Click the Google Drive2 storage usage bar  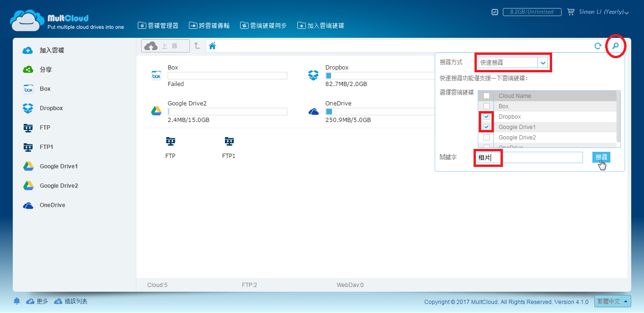227,112
